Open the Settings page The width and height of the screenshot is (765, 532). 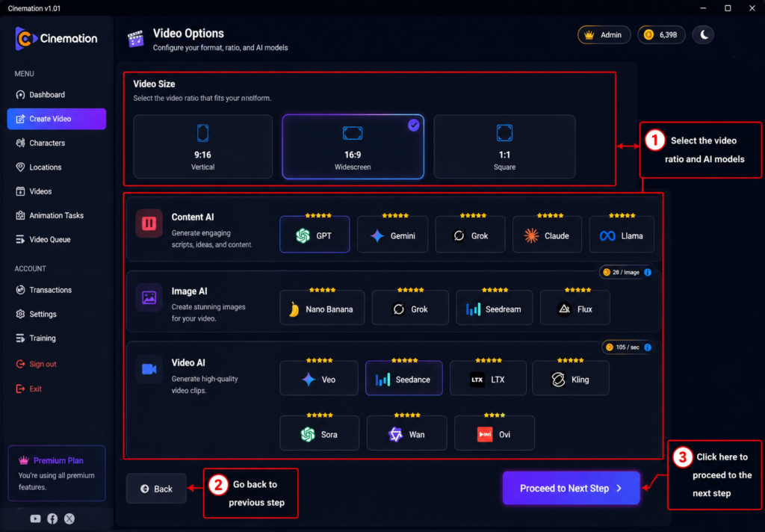(x=56, y=315)
